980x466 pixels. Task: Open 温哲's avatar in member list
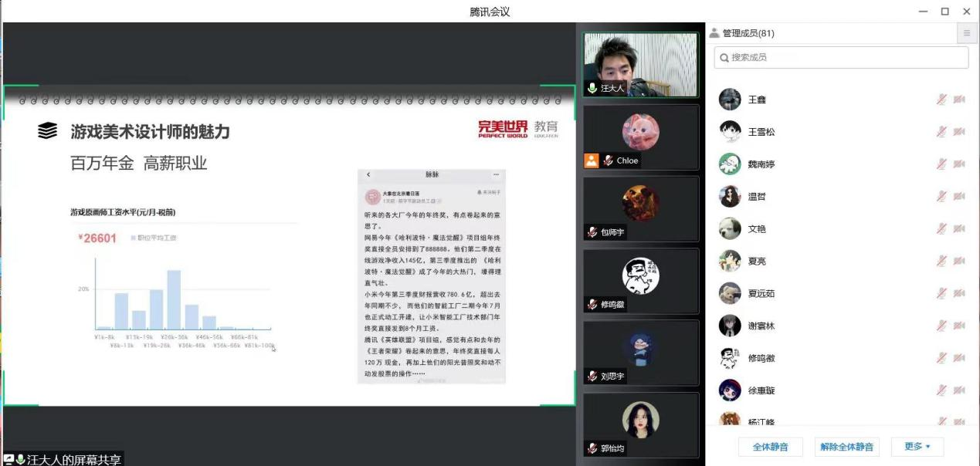[x=730, y=197]
